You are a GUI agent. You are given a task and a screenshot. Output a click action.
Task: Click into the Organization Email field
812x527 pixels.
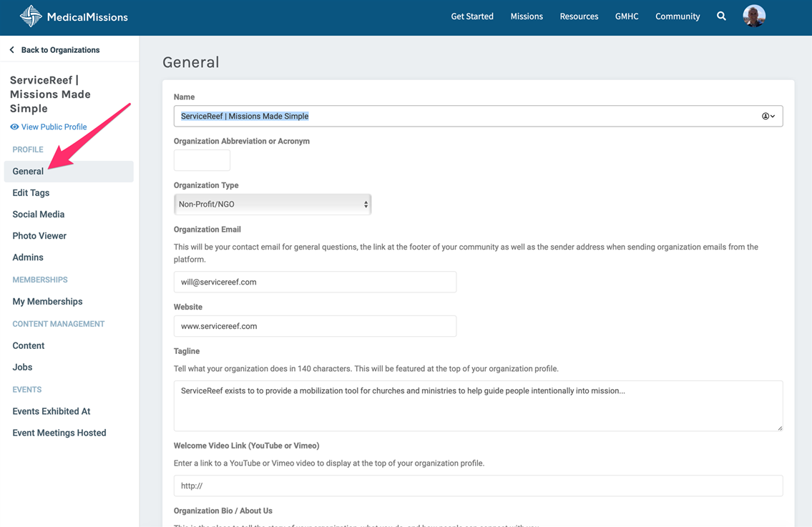point(315,282)
